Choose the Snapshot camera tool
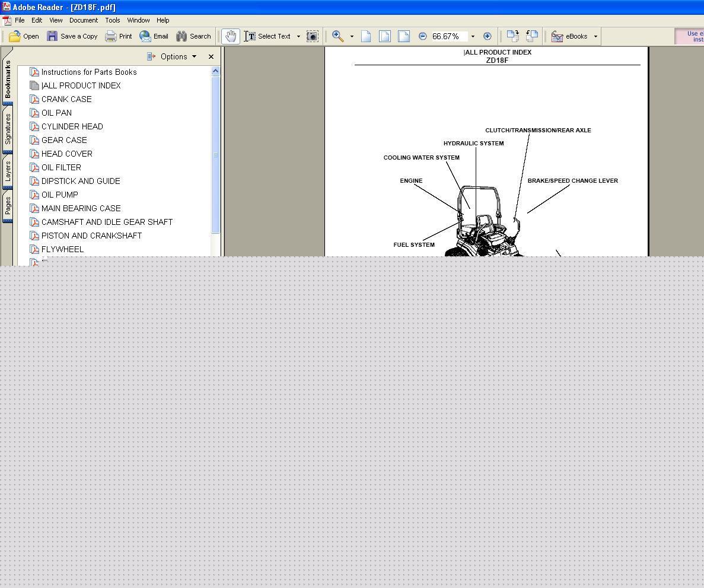This screenshot has height=588, width=704. pos(313,36)
